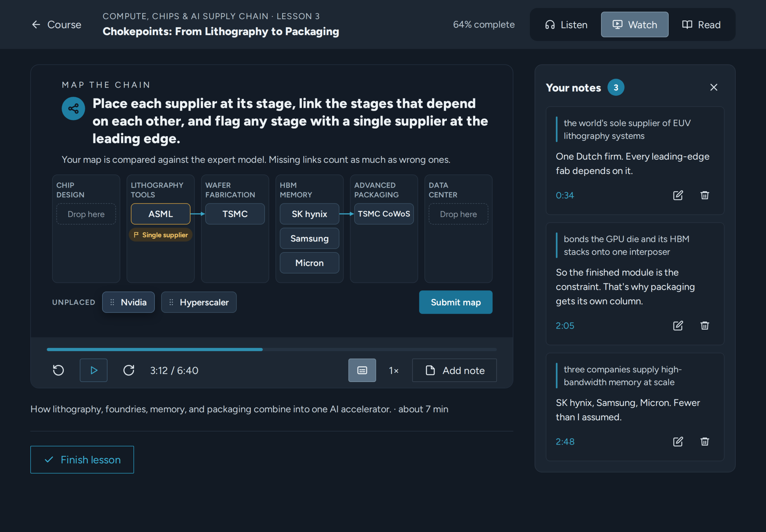This screenshot has height=532, width=766.
Task: Toggle the Single supplier flag under ASML
Action: tap(161, 235)
